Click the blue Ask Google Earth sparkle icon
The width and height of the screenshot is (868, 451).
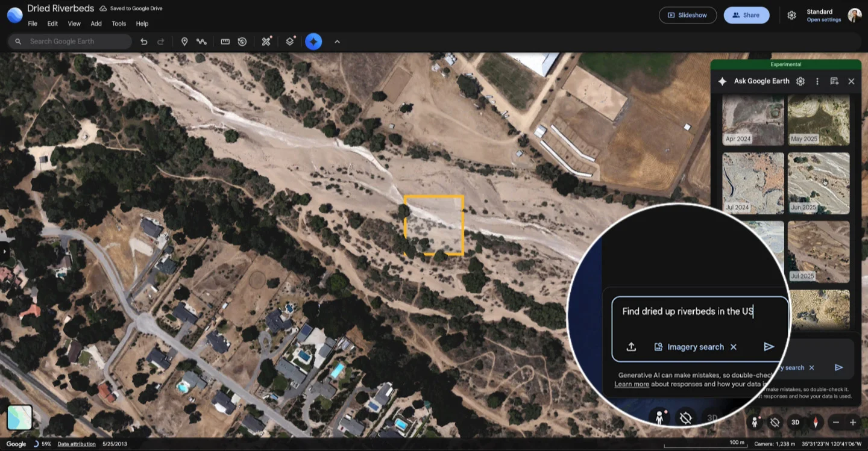pos(313,41)
